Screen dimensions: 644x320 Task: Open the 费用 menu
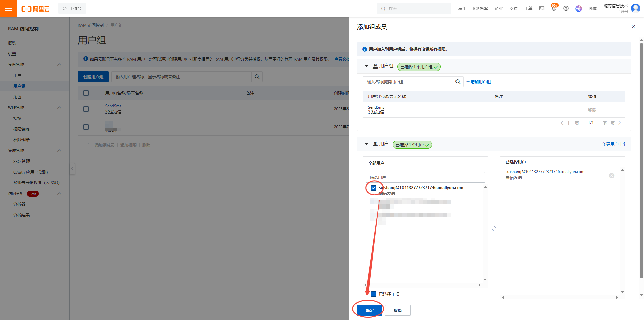coord(462,9)
